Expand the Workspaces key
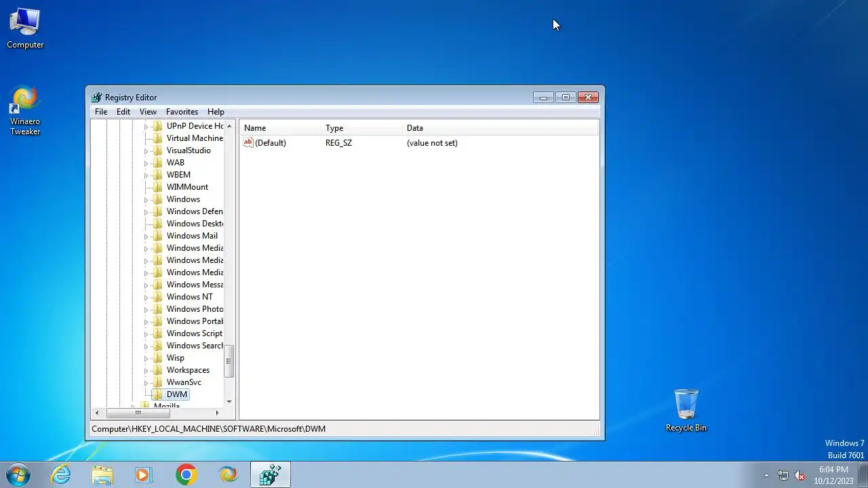868x488 pixels. (x=146, y=370)
